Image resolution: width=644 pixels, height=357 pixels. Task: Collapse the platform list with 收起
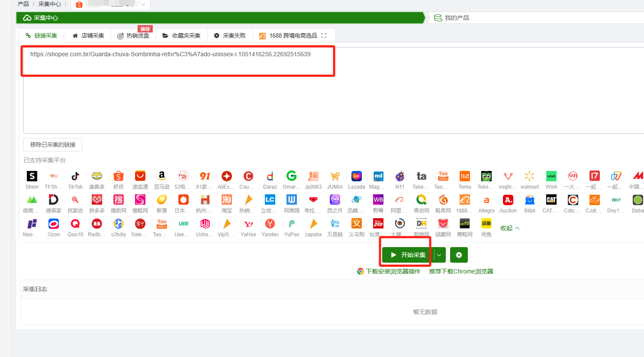click(509, 228)
